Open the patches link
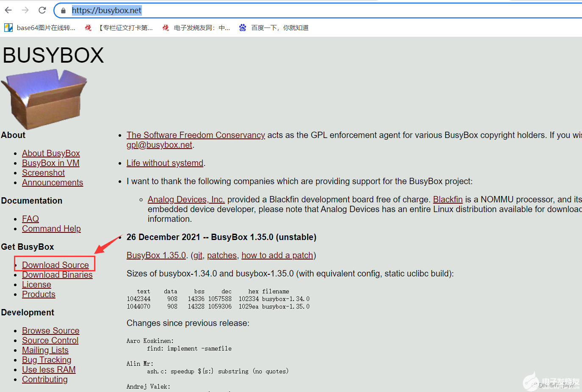Image resolution: width=582 pixels, height=392 pixels. click(222, 255)
